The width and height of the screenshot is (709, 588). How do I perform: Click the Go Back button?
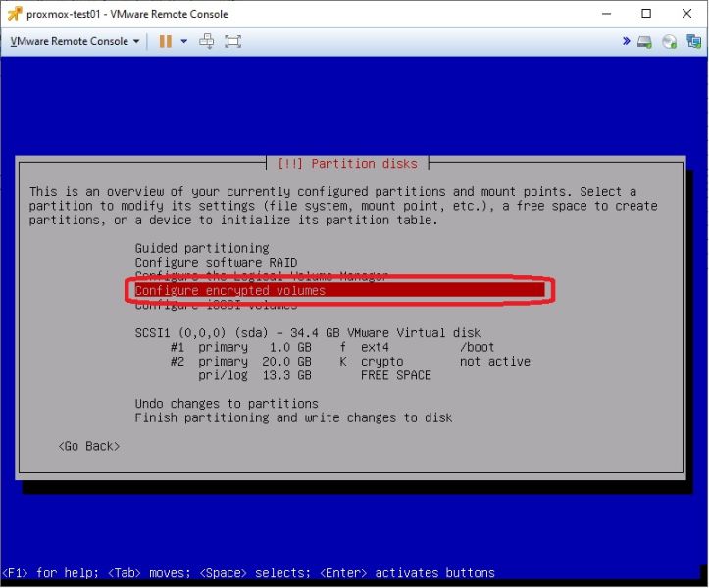(89, 446)
